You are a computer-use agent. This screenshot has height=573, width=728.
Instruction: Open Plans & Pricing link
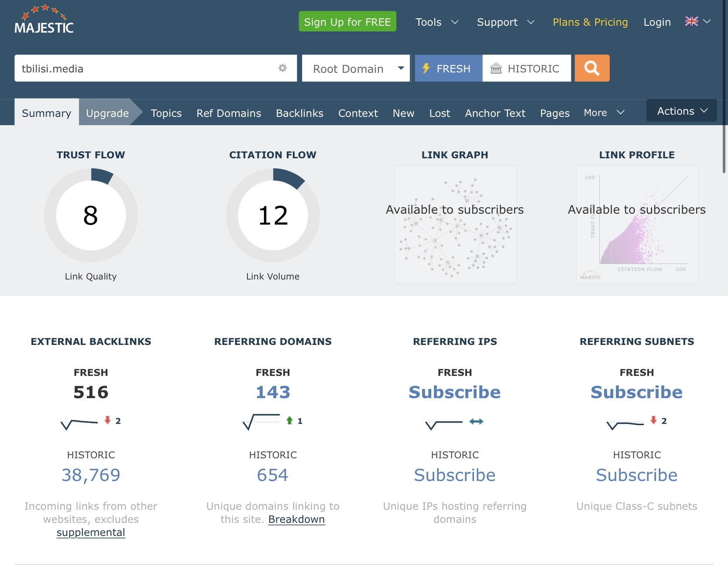click(590, 22)
